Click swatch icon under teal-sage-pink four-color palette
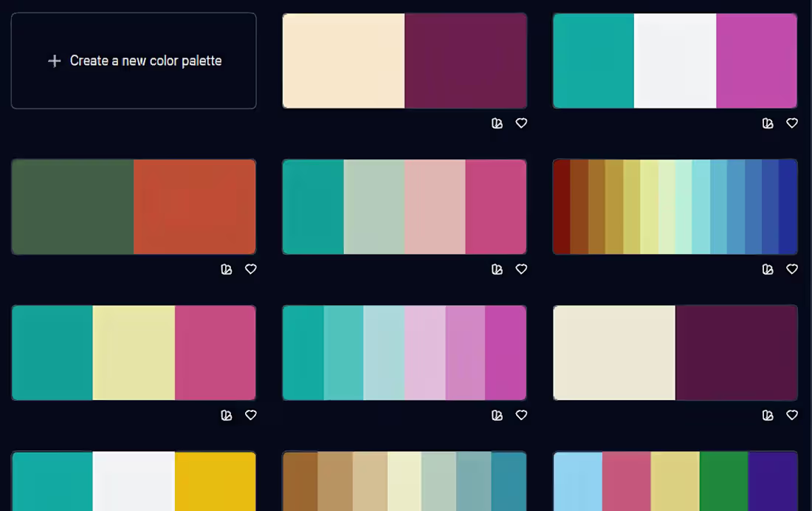The height and width of the screenshot is (511, 812). tap(497, 270)
